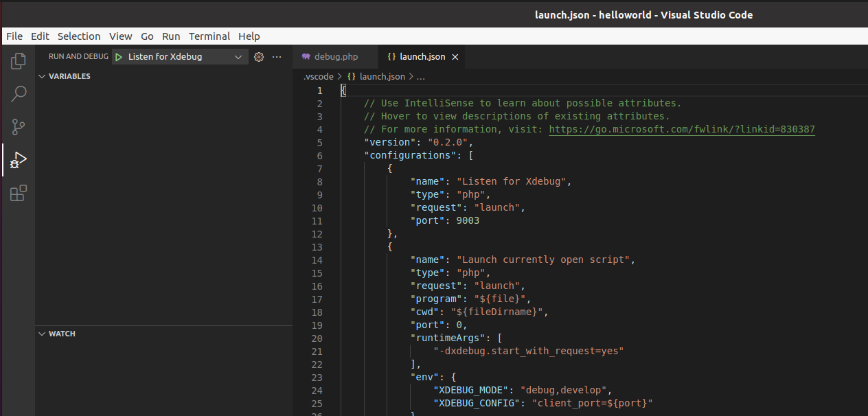The width and height of the screenshot is (868, 416).
Task: Click the .vscode breadcrumb folder
Action: [x=318, y=76]
